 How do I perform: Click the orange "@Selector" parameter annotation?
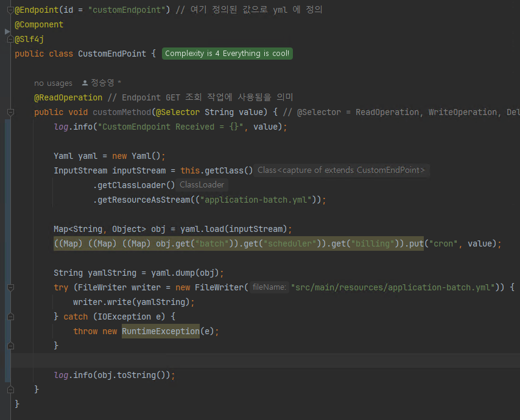coord(178,112)
